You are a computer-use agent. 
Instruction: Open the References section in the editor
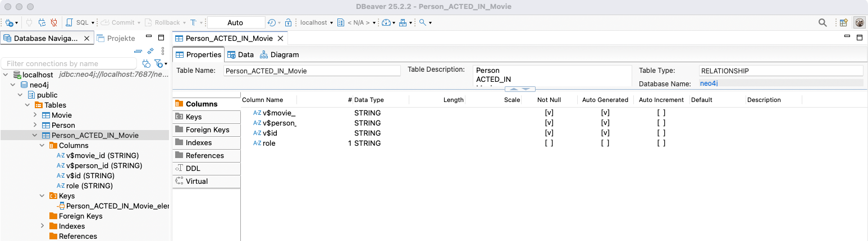pos(207,155)
